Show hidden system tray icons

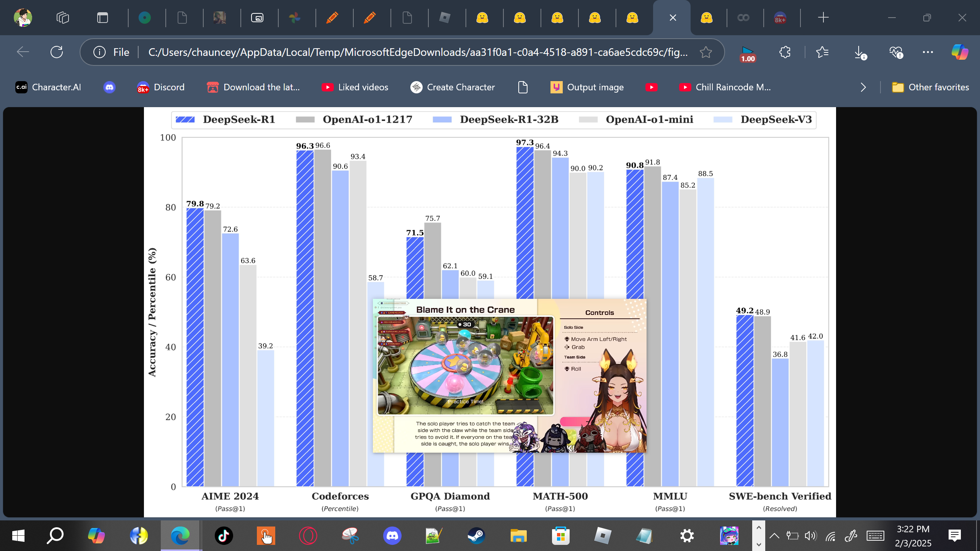pos(774,536)
